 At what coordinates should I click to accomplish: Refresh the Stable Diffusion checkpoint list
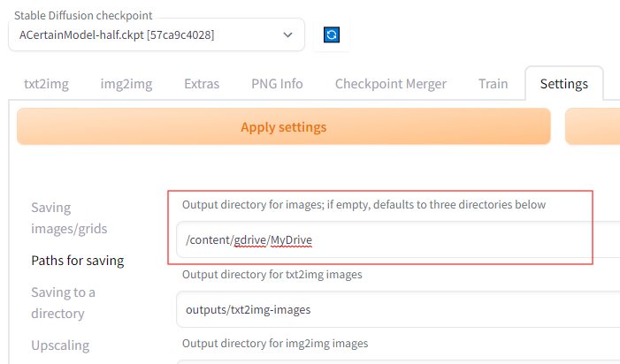coord(332,34)
